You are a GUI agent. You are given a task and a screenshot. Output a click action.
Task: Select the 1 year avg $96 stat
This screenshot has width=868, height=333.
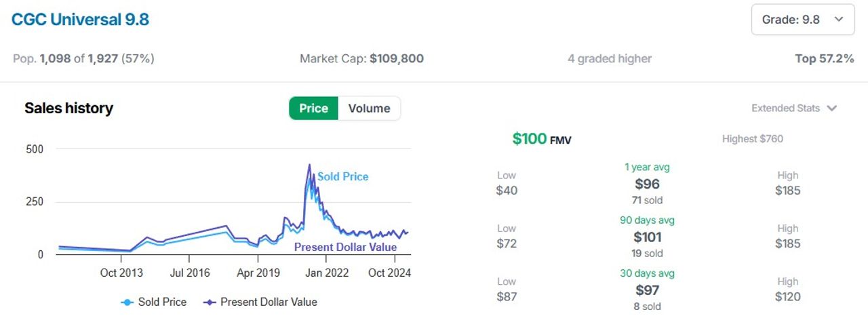tap(647, 184)
